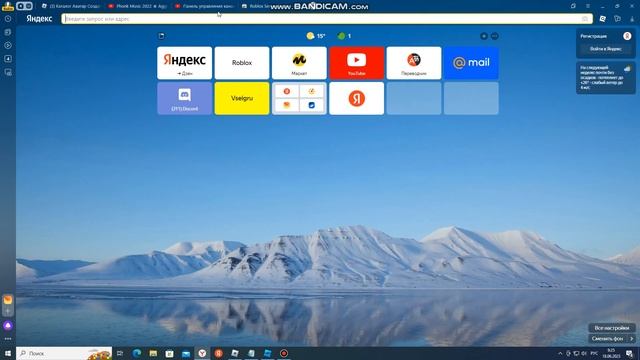Open sidebar three-dots menu
Screen dimensions: 640x360
click(8, 339)
